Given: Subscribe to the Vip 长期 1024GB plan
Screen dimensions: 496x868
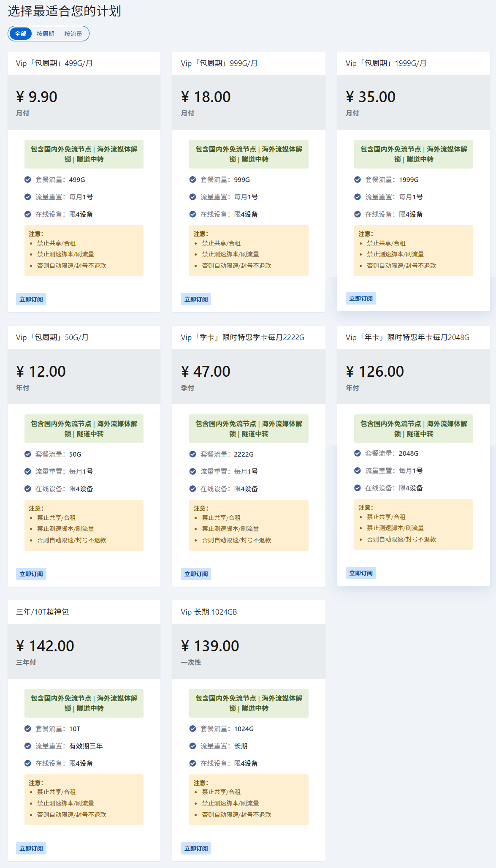Looking at the screenshot, I should click(196, 849).
